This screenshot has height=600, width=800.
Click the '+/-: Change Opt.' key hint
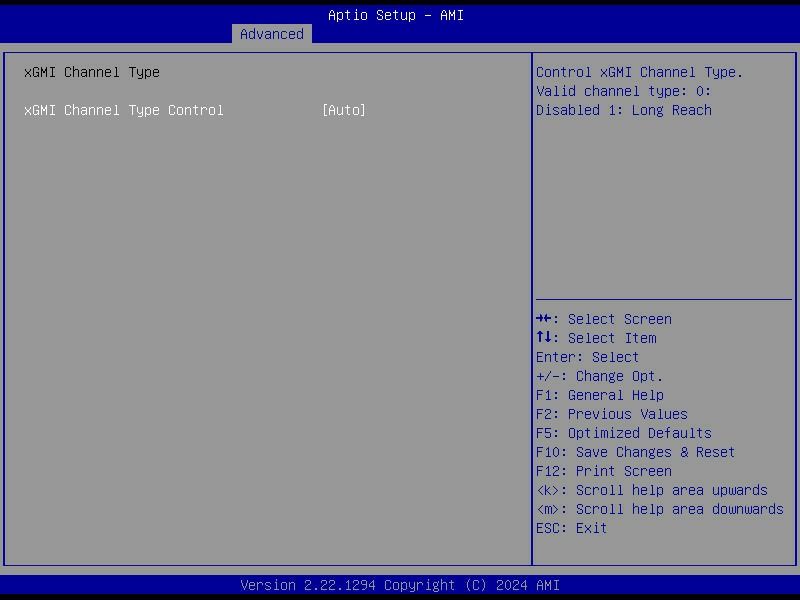click(x=599, y=377)
